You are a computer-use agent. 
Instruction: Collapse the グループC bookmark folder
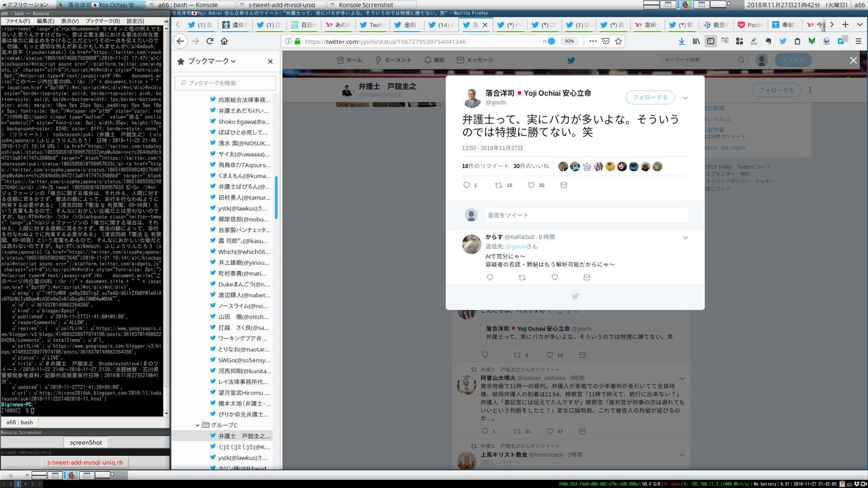(x=197, y=425)
